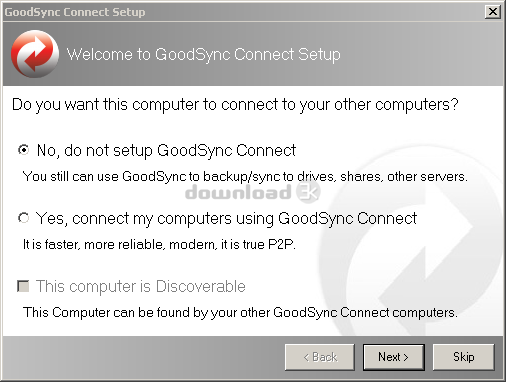Click the gray footer bar beside the Back button
506x382 pixels.
click(x=143, y=357)
